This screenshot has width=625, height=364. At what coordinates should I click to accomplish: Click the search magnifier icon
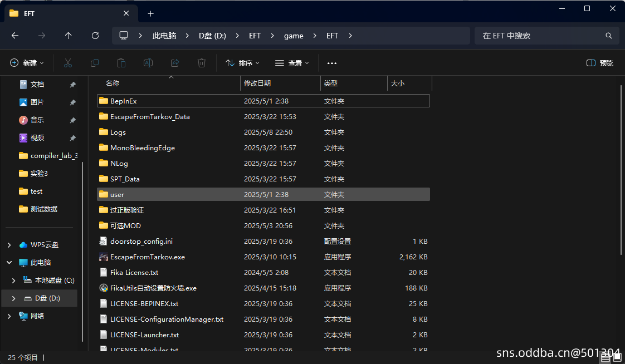coord(608,36)
